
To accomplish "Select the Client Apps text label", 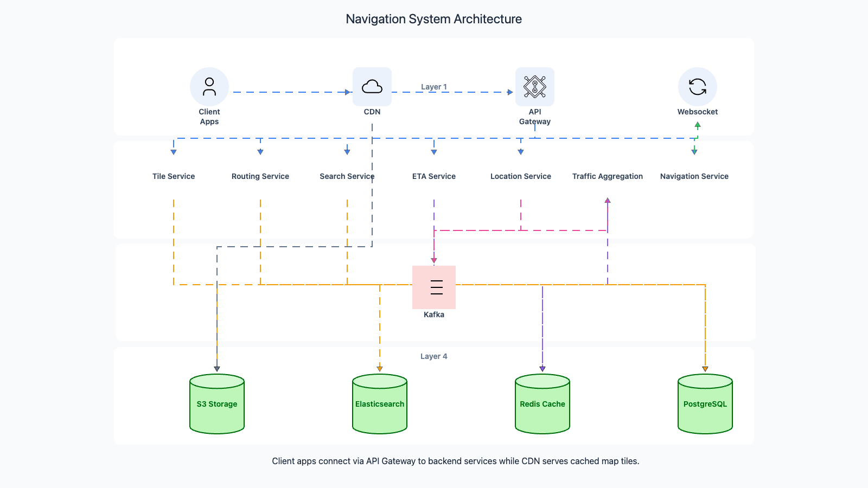I will pos(209,117).
